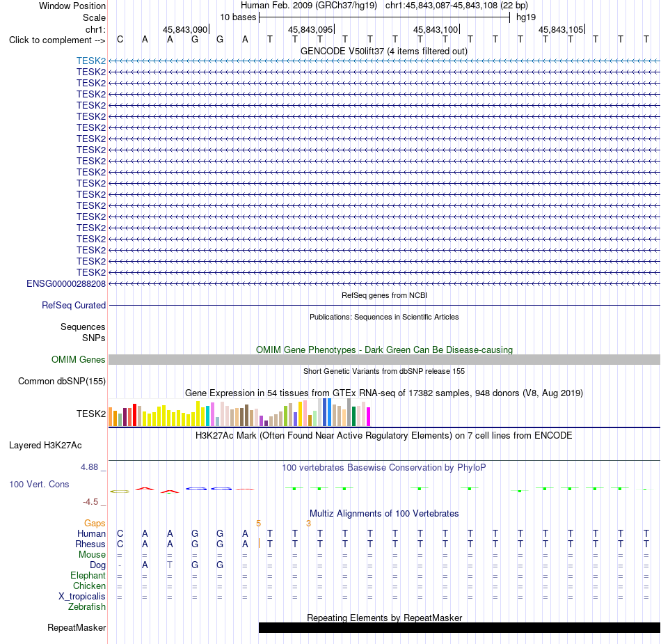Select the 100 Vert. Cons track label
This screenshot has width=661, height=644.
tap(39, 484)
